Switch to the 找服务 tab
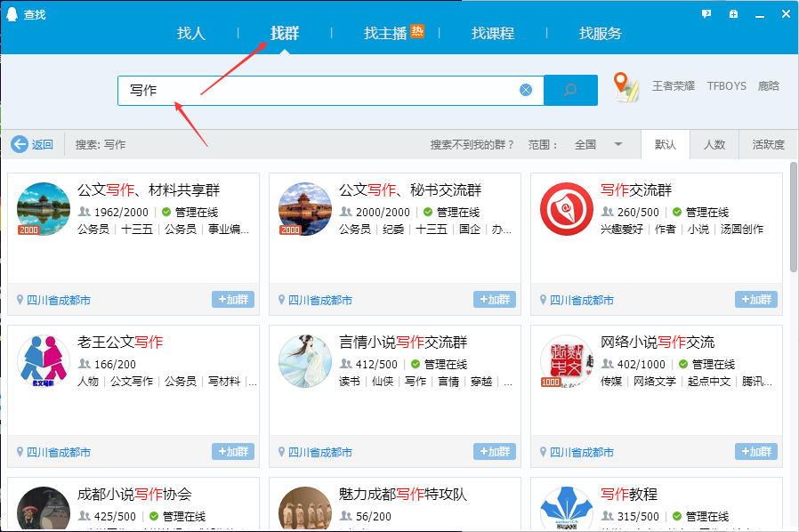The height and width of the screenshot is (532, 799). (x=601, y=34)
